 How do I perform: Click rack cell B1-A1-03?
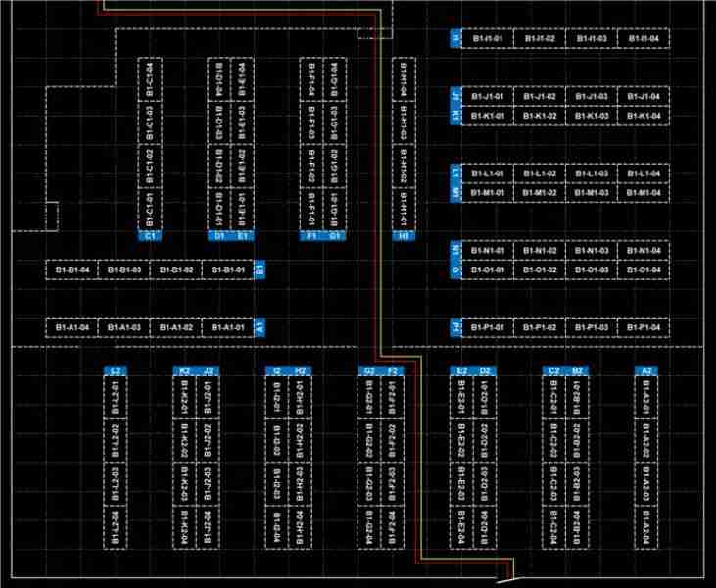point(124,327)
